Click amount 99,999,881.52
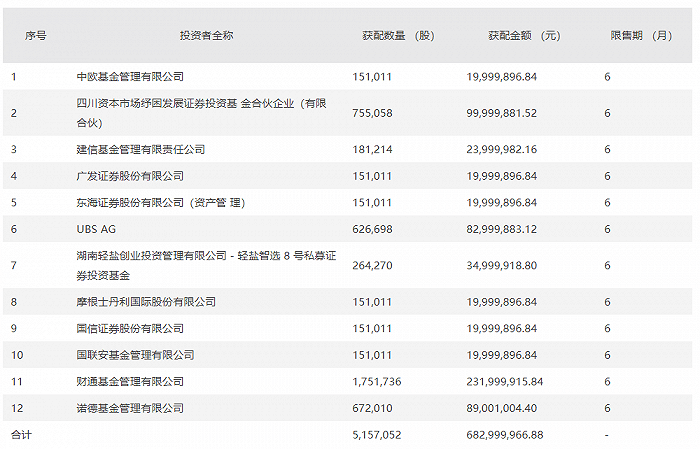This screenshot has width=700, height=449. 502,113
